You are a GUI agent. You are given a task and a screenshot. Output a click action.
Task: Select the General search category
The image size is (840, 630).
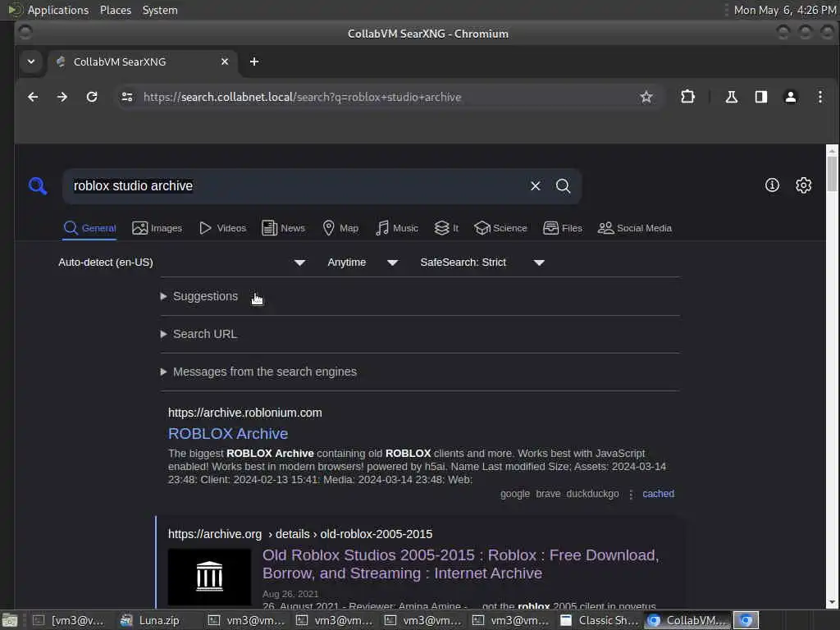(x=89, y=228)
